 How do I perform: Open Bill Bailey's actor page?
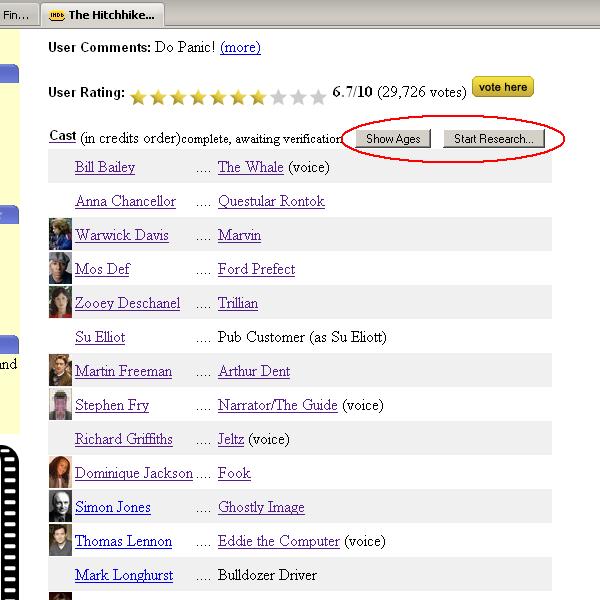pyautogui.click(x=105, y=167)
